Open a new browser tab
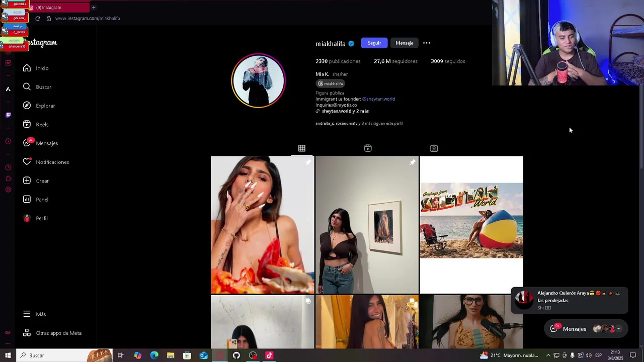 [94, 8]
